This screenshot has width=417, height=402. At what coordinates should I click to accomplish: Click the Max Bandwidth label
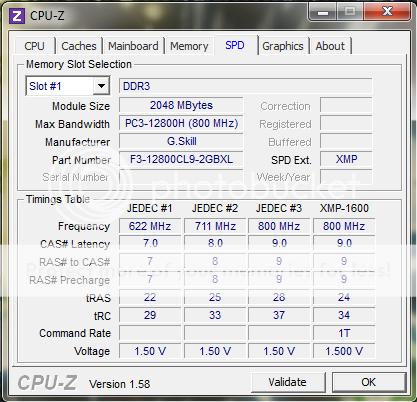coord(72,124)
